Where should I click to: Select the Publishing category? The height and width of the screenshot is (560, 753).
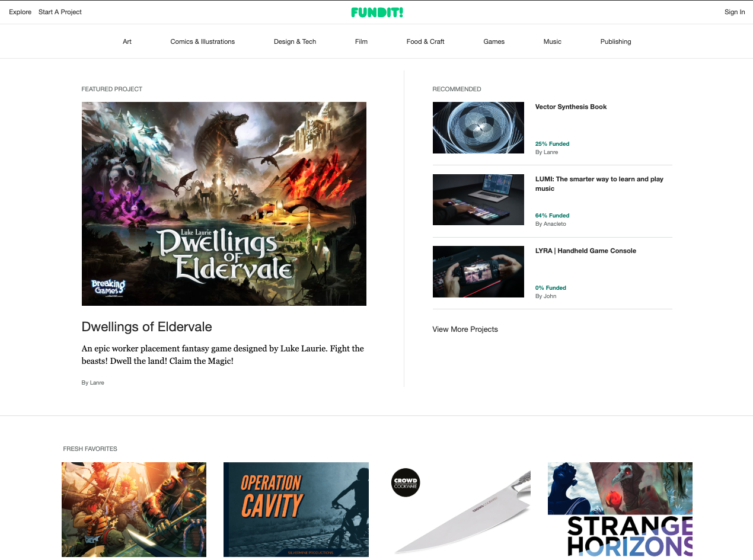coord(615,41)
